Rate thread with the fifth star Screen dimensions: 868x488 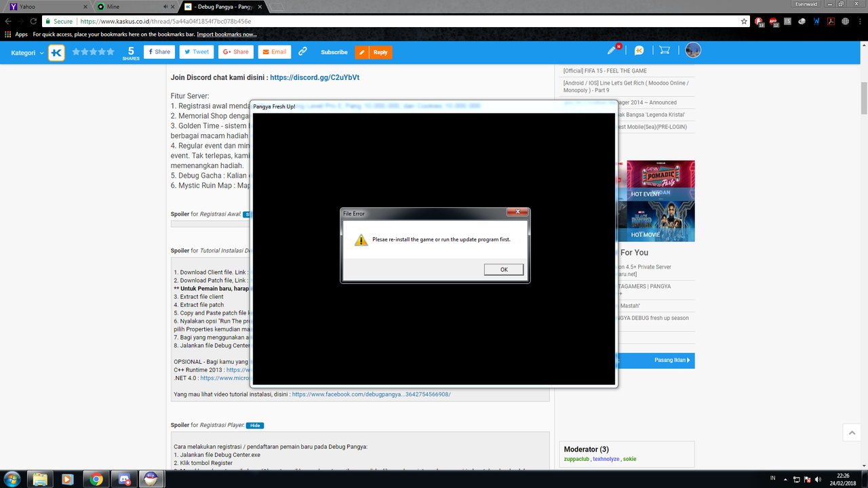[111, 52]
